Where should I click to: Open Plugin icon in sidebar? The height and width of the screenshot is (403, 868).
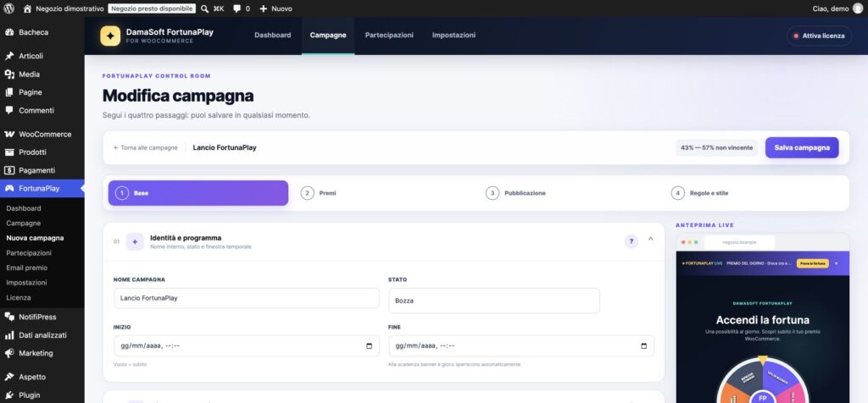coord(8,395)
